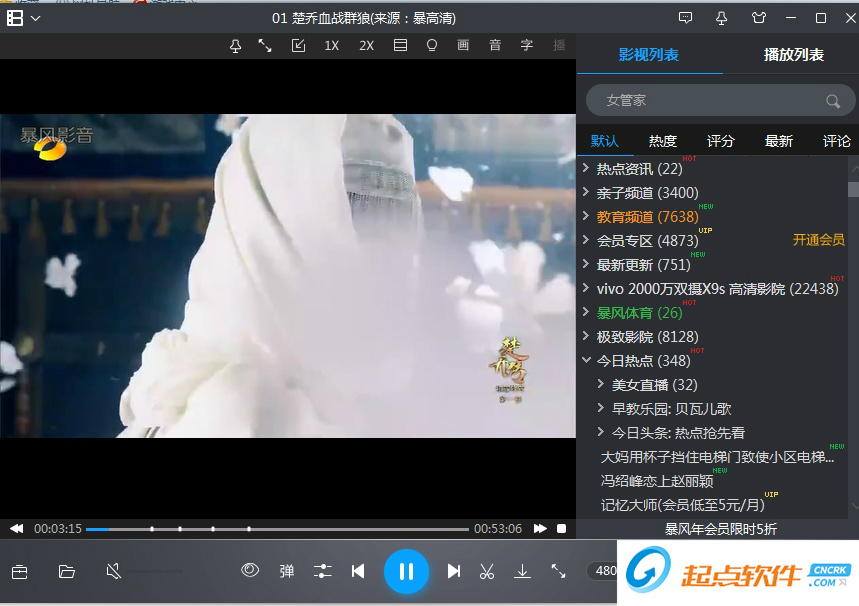The image size is (859, 606).
Task: Click the pin-on-top icon in title bar
Action: [x=721, y=18]
